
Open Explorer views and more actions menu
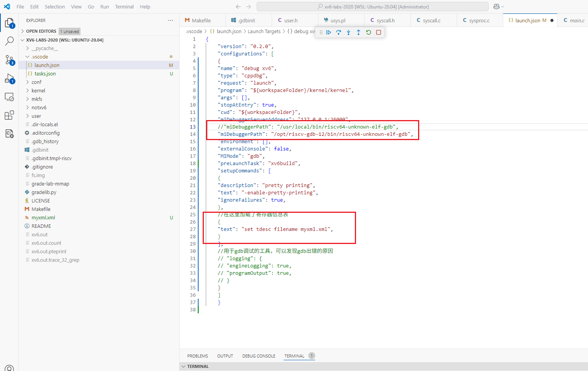pyautogui.click(x=170, y=20)
